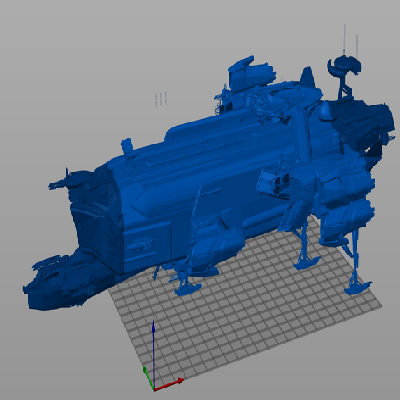
Task: Select the radar dish atop the ship
Action: coord(344,65)
